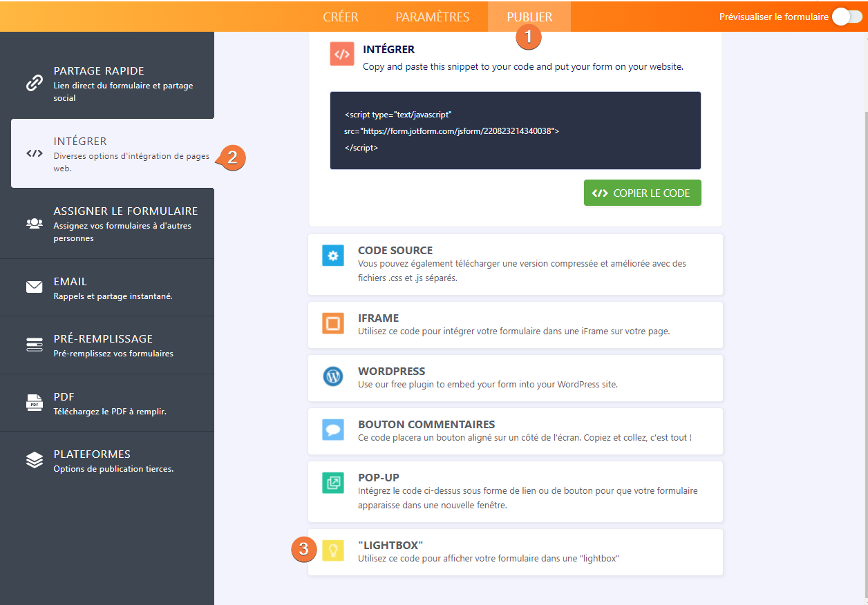Viewport: 868px width, 605px height.
Task: Expand the IFRAME embed option
Action: 516,325
